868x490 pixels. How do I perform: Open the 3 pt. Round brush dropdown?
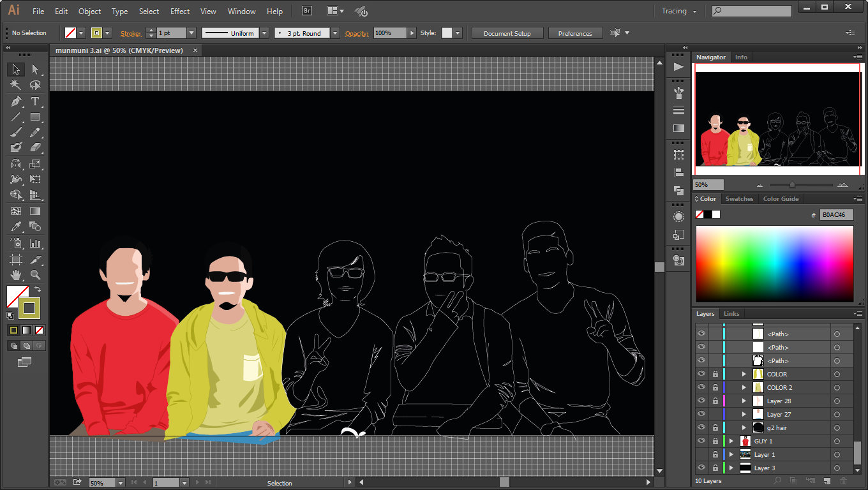[335, 33]
